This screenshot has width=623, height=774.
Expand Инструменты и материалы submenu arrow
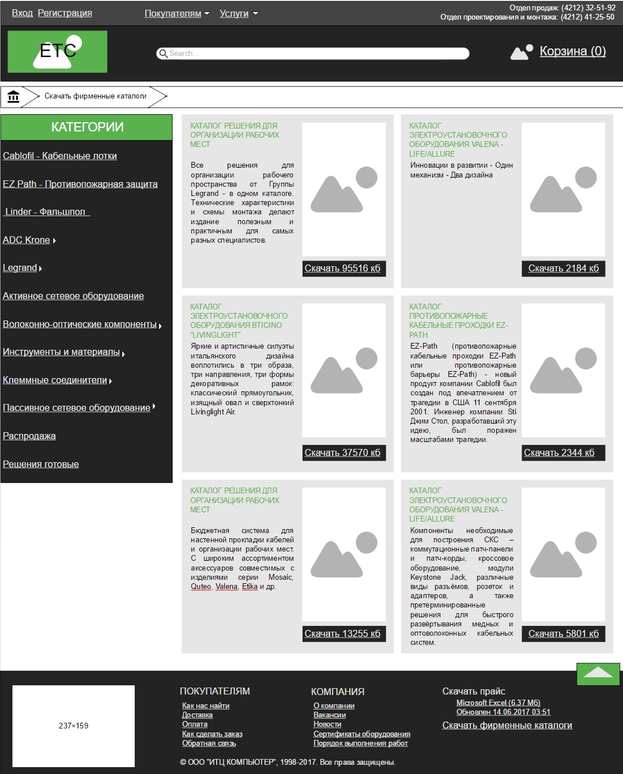click(123, 353)
